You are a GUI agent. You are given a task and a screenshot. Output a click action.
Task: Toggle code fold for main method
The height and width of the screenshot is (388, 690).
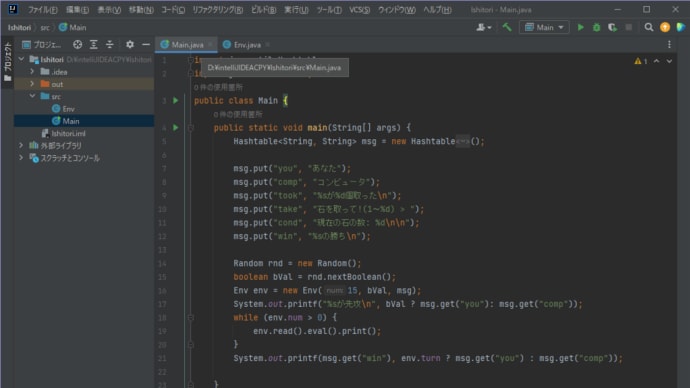(191, 128)
